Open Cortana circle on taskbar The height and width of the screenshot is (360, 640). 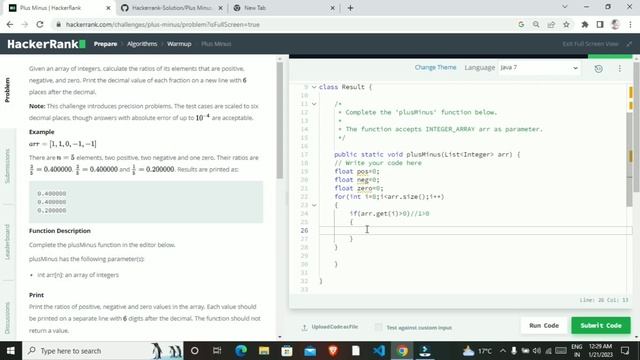tap(194, 351)
